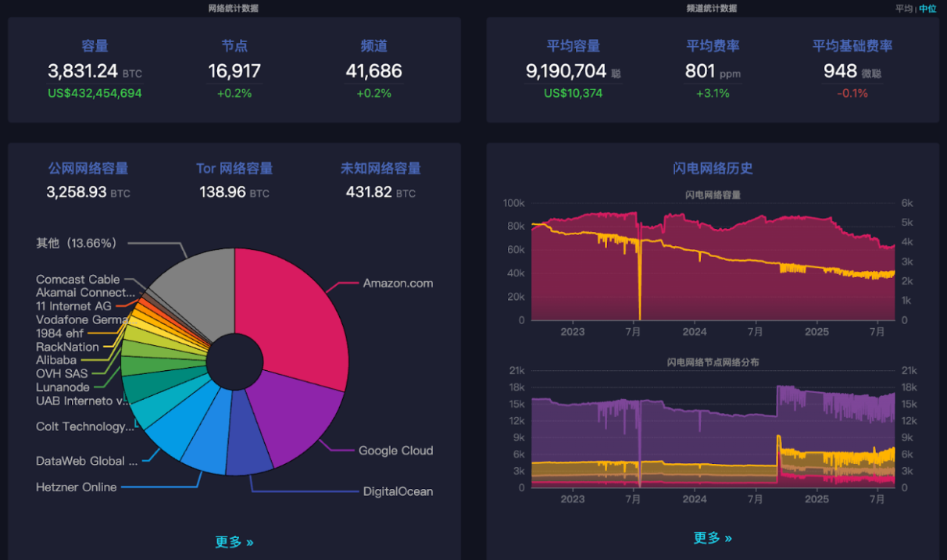Click the Tor 网络容量 heading

point(234,169)
